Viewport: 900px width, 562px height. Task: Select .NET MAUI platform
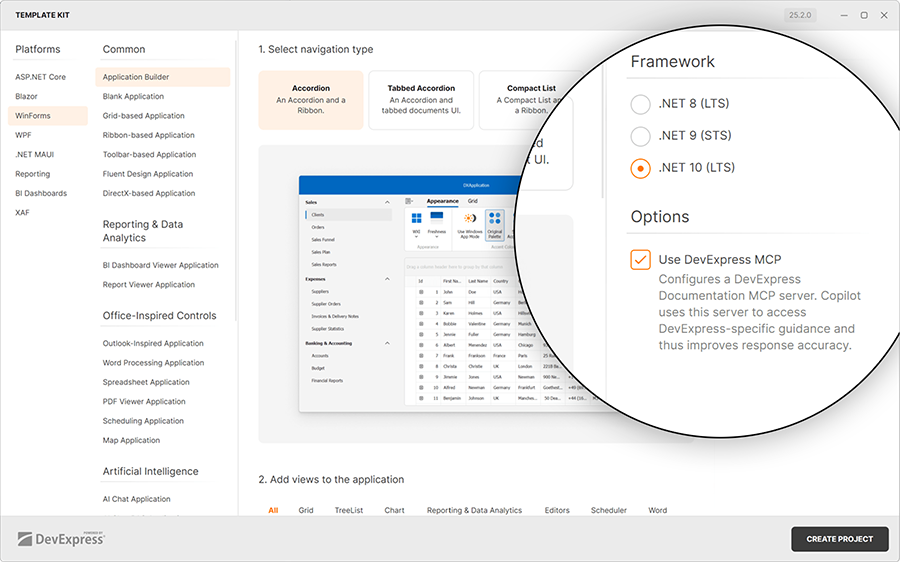[x=34, y=154]
